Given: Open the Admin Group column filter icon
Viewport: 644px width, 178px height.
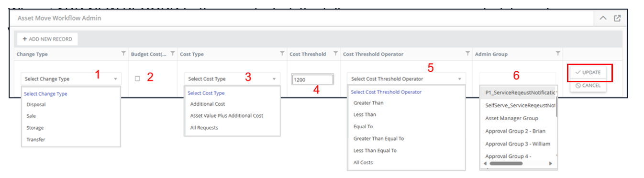Looking at the screenshot, I should [x=557, y=54].
